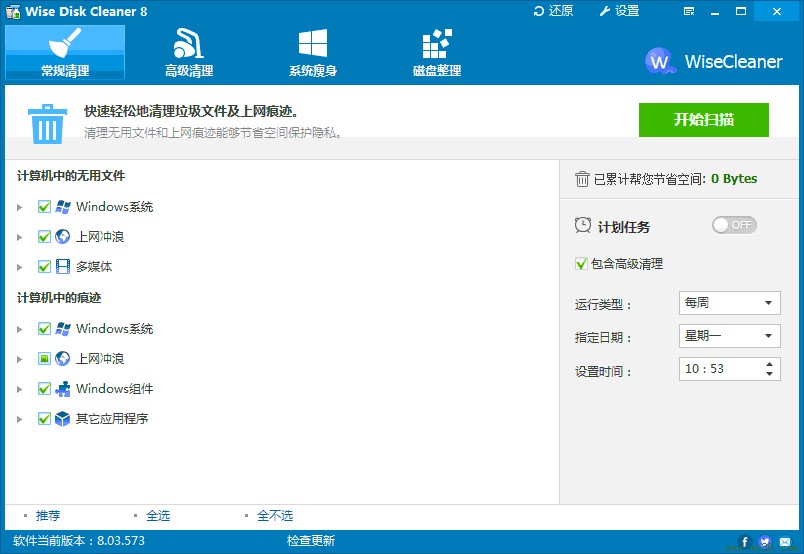Click the blue trash can icon

click(x=47, y=124)
